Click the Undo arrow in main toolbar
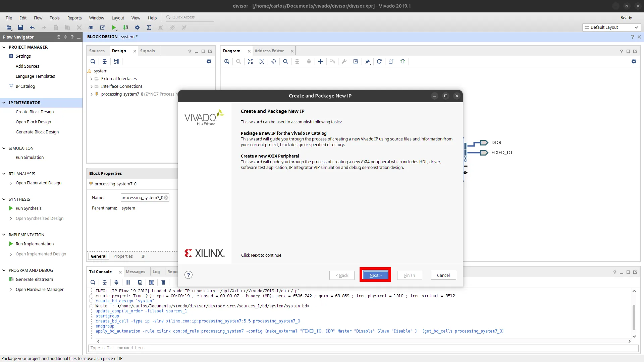This screenshot has width=644, height=362. pyautogui.click(x=32, y=27)
